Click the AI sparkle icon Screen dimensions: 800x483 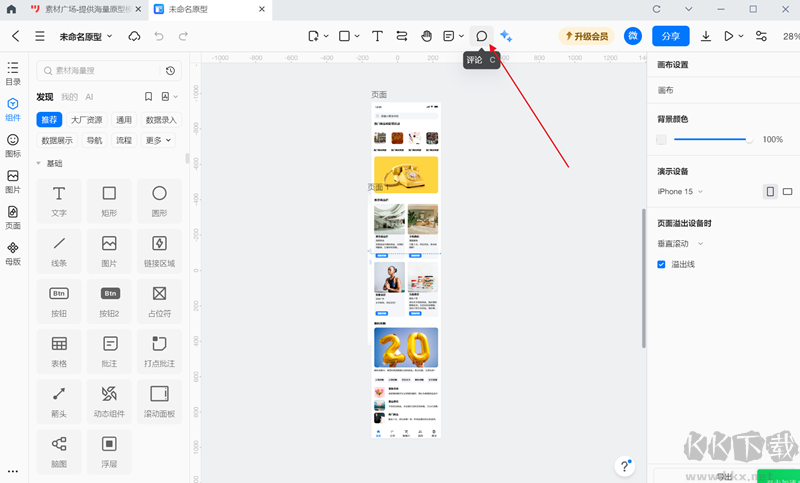click(x=506, y=36)
